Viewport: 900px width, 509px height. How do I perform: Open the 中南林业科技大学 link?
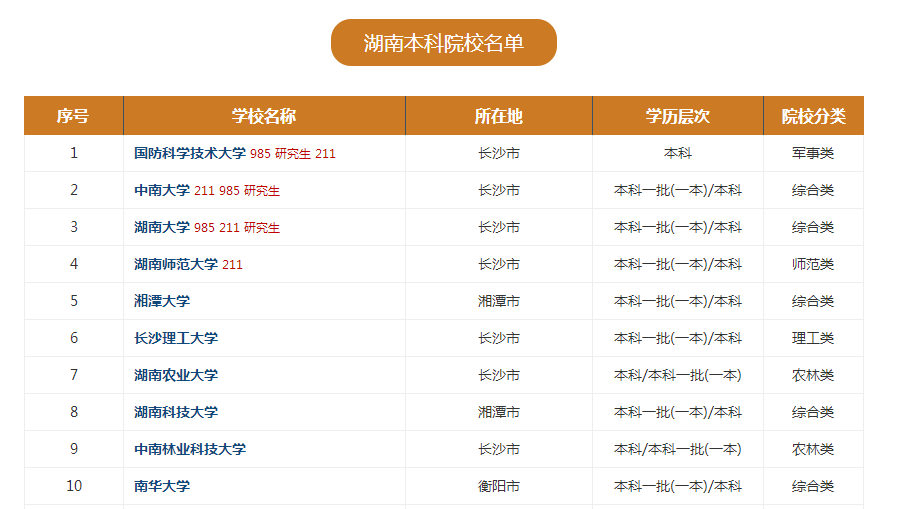coord(190,449)
